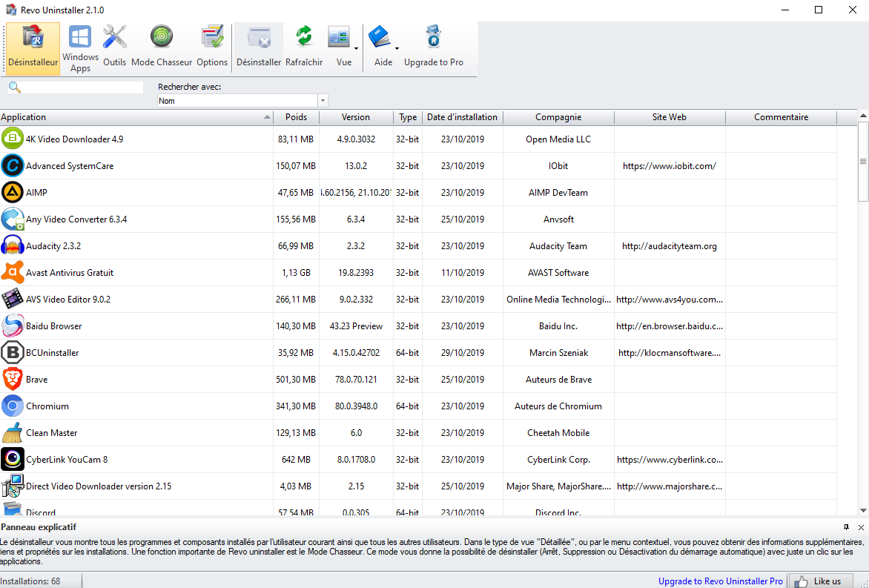Sort by Version column header
Screen dimensions: 869x588
click(356, 117)
